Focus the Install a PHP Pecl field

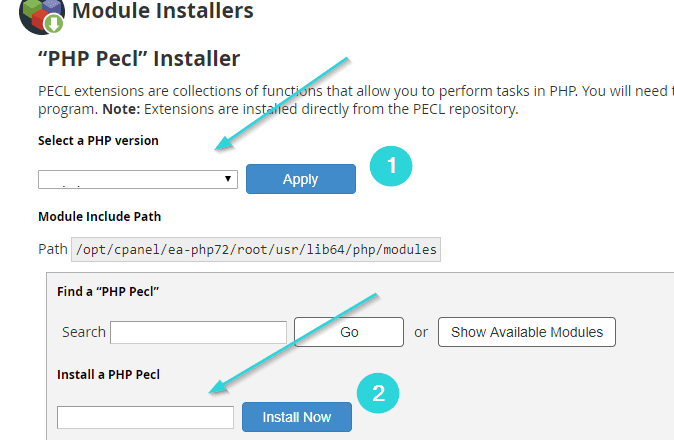[x=145, y=417]
